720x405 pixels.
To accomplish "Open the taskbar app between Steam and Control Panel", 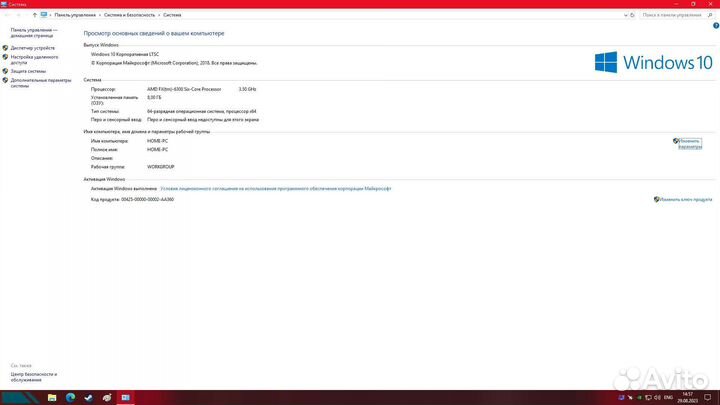I will tap(107, 398).
